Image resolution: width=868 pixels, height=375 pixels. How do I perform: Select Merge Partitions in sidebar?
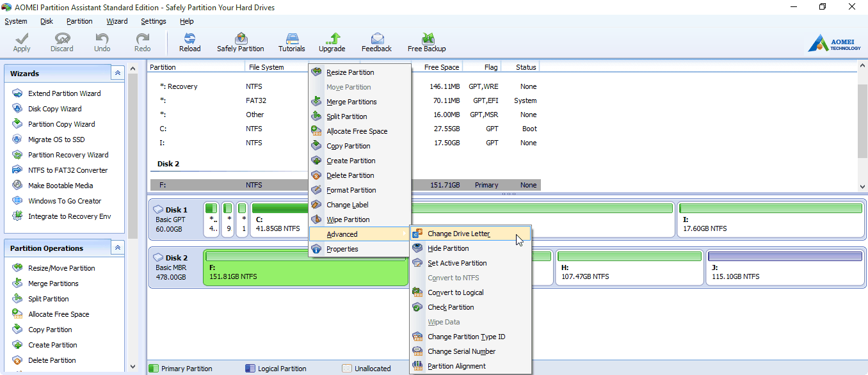tap(53, 283)
